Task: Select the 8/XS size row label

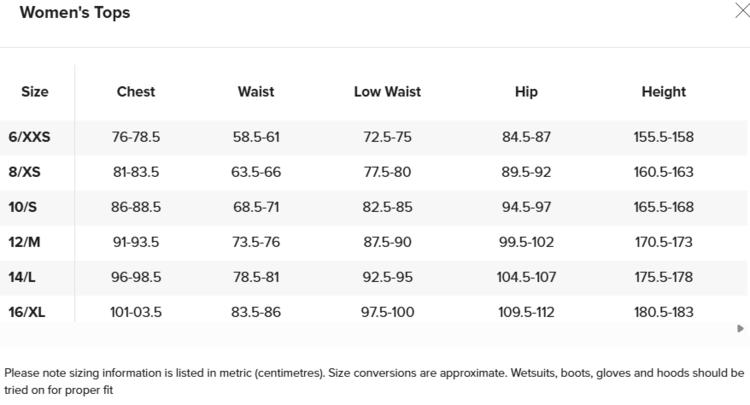Action: pos(28,172)
